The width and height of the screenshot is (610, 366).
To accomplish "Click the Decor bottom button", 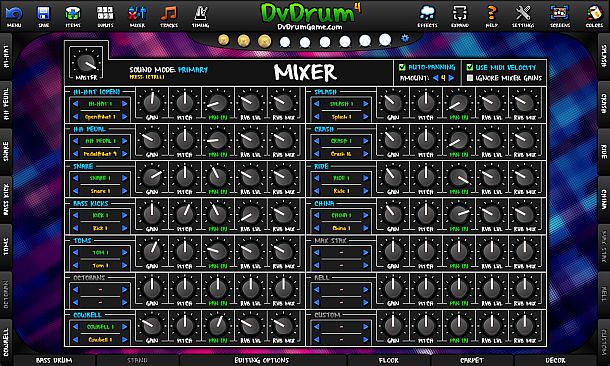I will point(555,361).
